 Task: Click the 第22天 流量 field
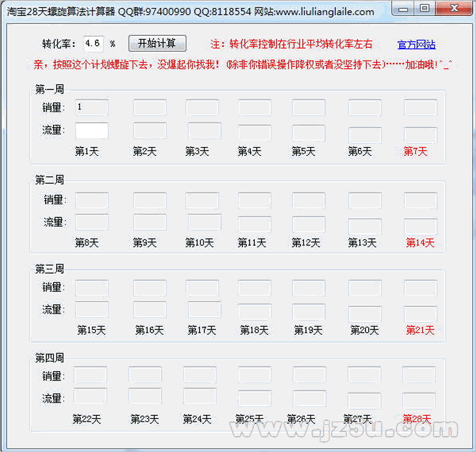tap(90, 396)
